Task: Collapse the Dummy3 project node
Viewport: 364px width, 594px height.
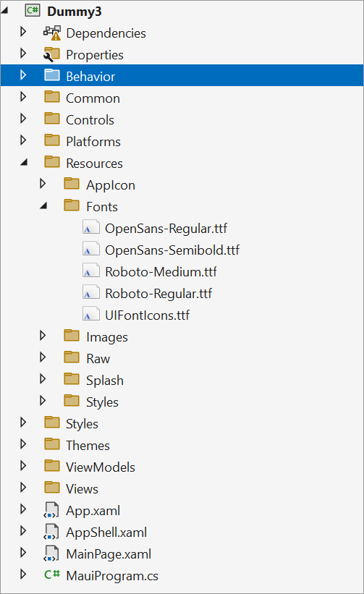Action: pos(4,11)
